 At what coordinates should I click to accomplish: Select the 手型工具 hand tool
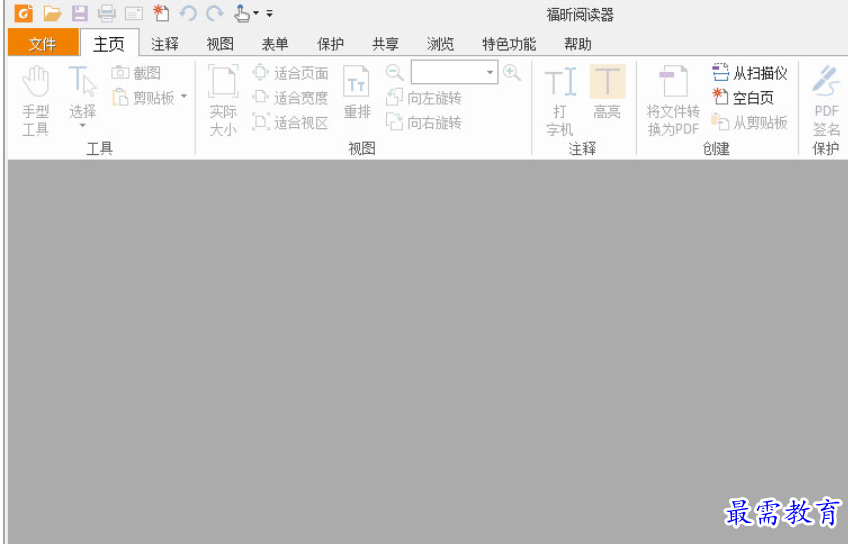(36, 101)
